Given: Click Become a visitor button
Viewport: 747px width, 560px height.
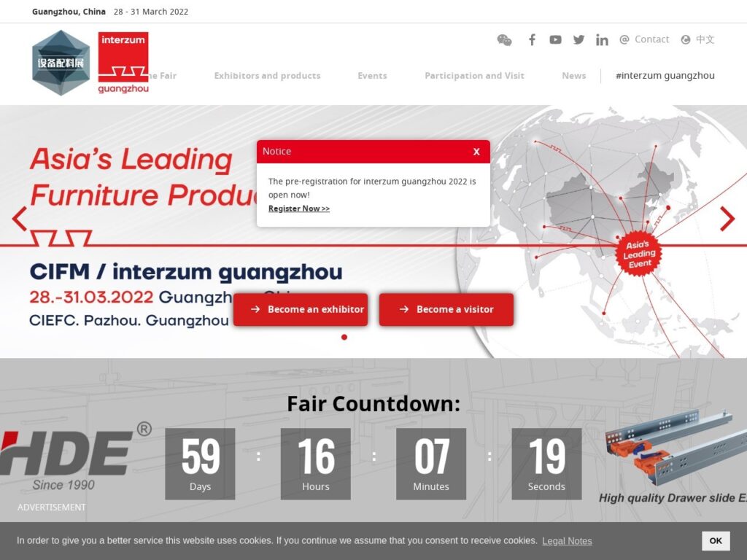Looking at the screenshot, I should point(446,309).
